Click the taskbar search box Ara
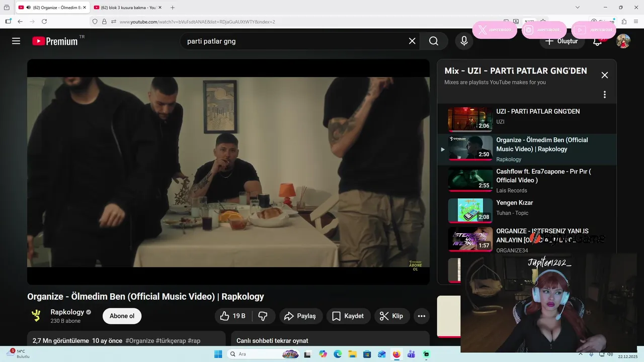Image resolution: width=644 pixels, height=362 pixels. (x=264, y=354)
